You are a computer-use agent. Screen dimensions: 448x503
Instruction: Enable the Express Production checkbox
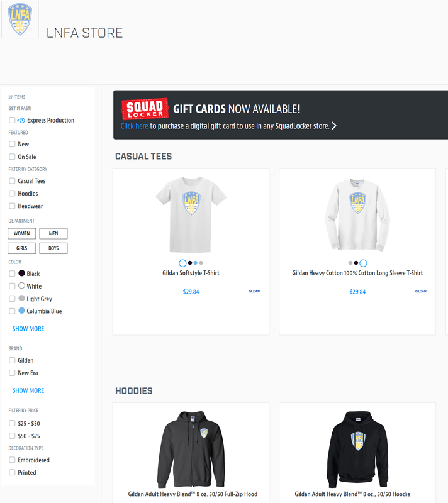click(12, 120)
